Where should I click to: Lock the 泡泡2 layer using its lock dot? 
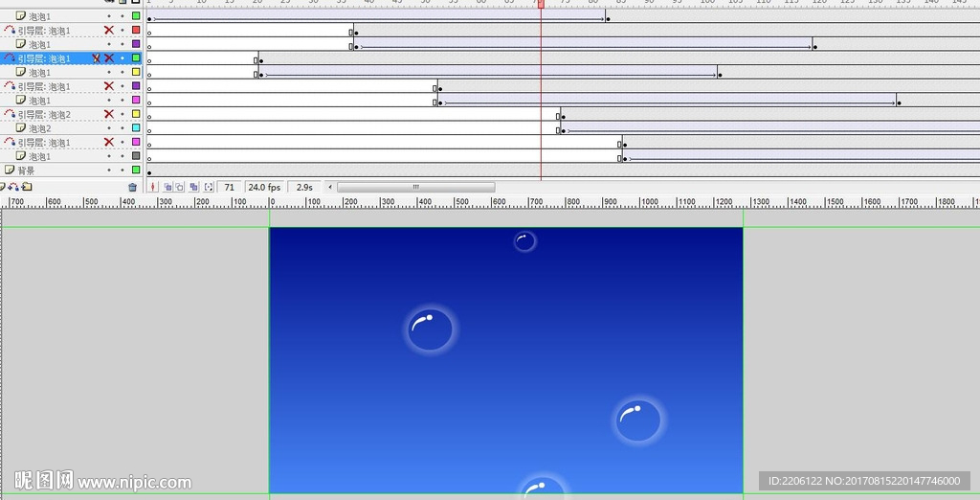click(x=122, y=128)
